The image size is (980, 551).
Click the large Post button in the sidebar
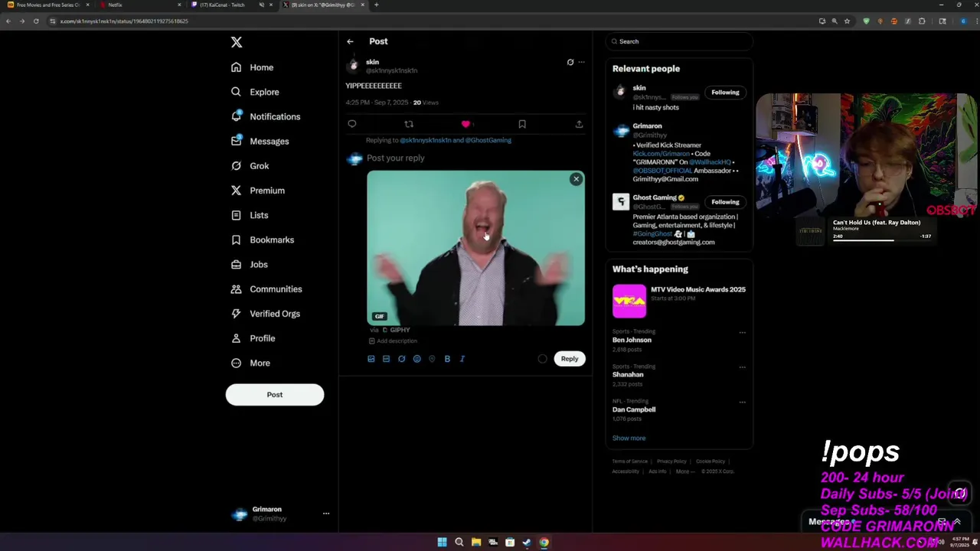coord(275,395)
